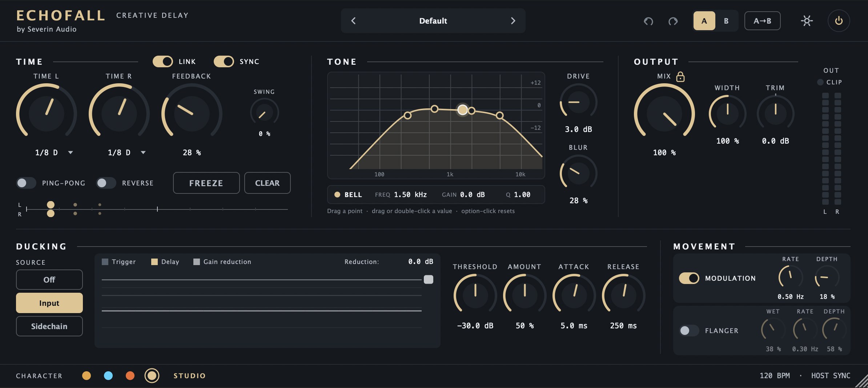Open the TIME L note value dropdown
The image size is (868, 388).
coord(71,152)
